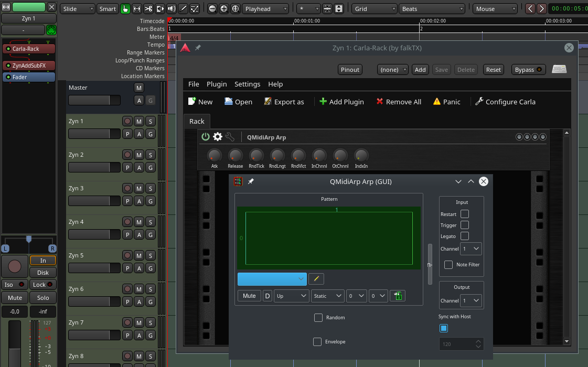Check the Random option
This screenshot has width=588, height=367.
click(x=318, y=318)
